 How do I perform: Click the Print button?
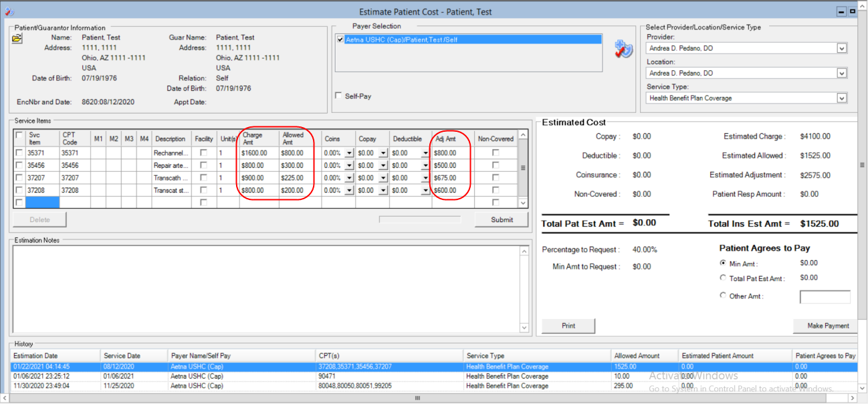point(568,326)
